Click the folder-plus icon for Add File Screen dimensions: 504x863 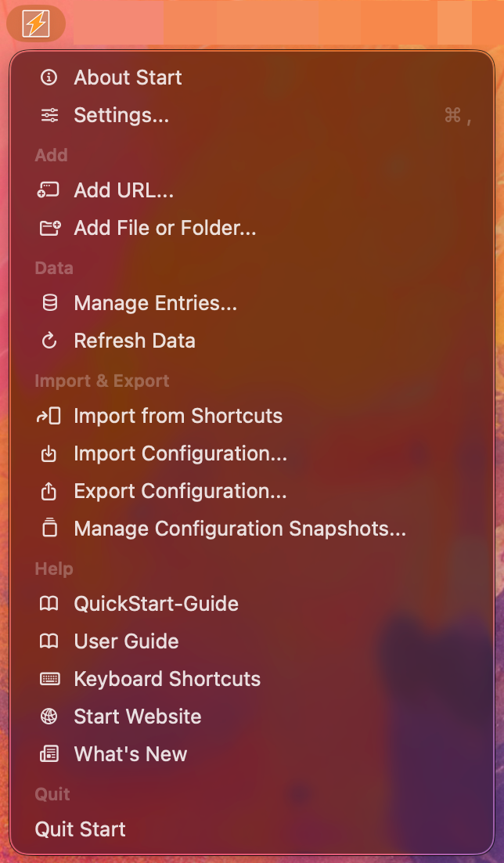pos(49,228)
